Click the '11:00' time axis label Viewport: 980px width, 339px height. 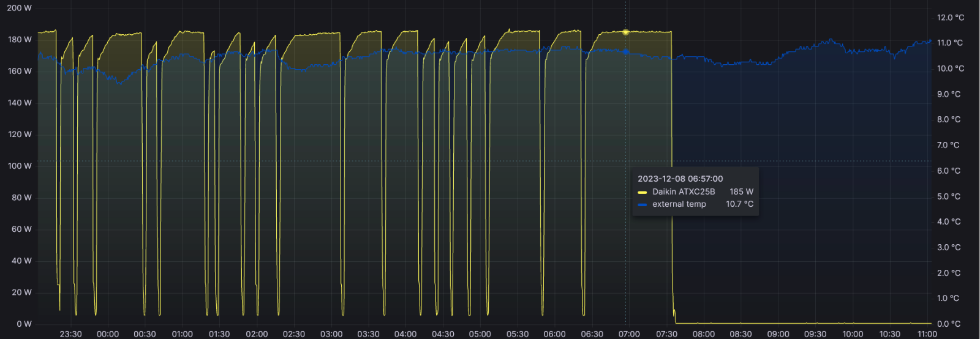click(927, 334)
